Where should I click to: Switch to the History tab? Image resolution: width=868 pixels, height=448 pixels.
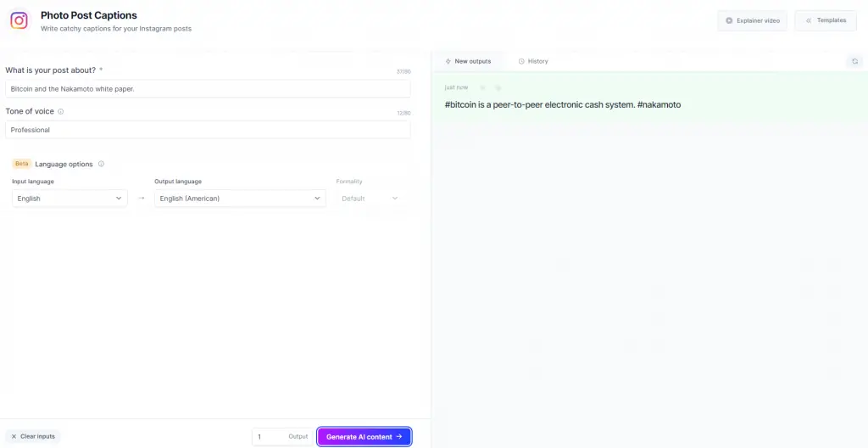click(533, 62)
